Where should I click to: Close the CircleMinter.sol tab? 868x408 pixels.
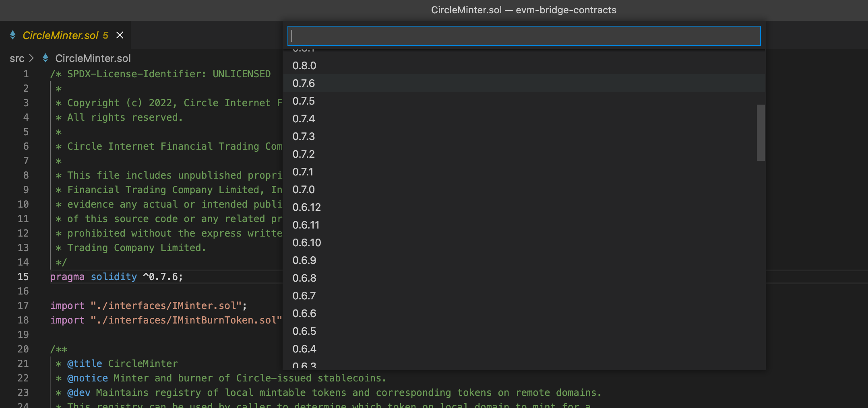[120, 35]
